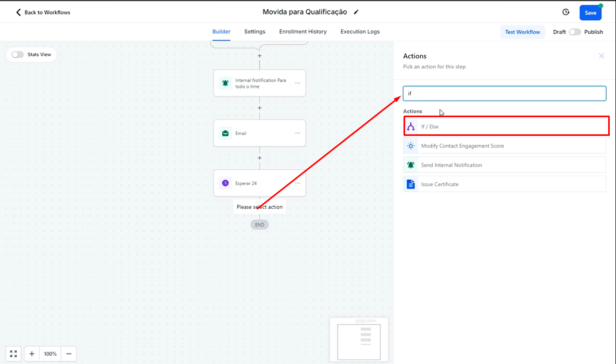Click the fullscreen fit-to-view icon
The image size is (616, 364).
14,354
